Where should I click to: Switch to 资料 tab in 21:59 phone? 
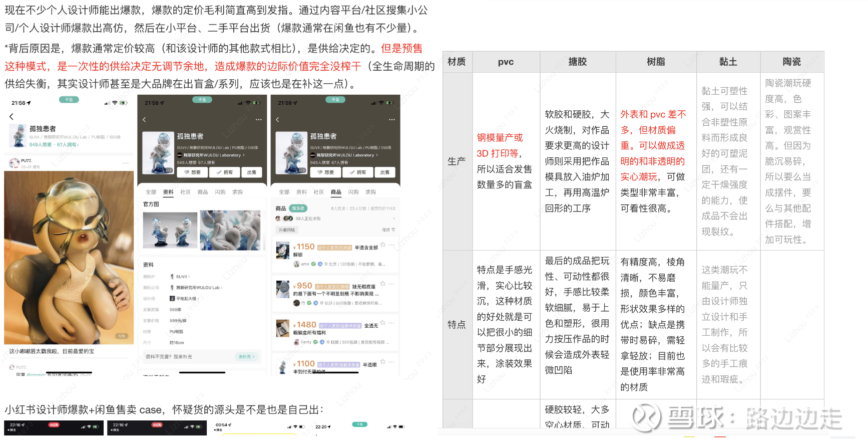pyautogui.click(x=301, y=192)
